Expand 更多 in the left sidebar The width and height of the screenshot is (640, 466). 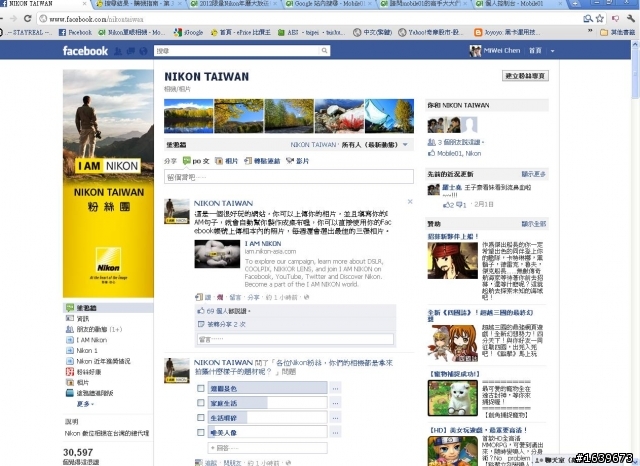pyautogui.click(x=85, y=404)
